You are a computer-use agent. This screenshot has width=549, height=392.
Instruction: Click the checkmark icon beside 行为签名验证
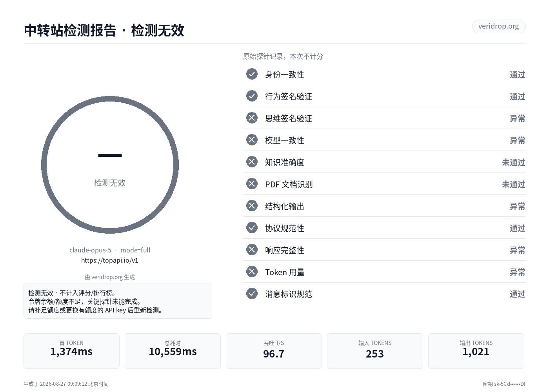[x=252, y=96]
